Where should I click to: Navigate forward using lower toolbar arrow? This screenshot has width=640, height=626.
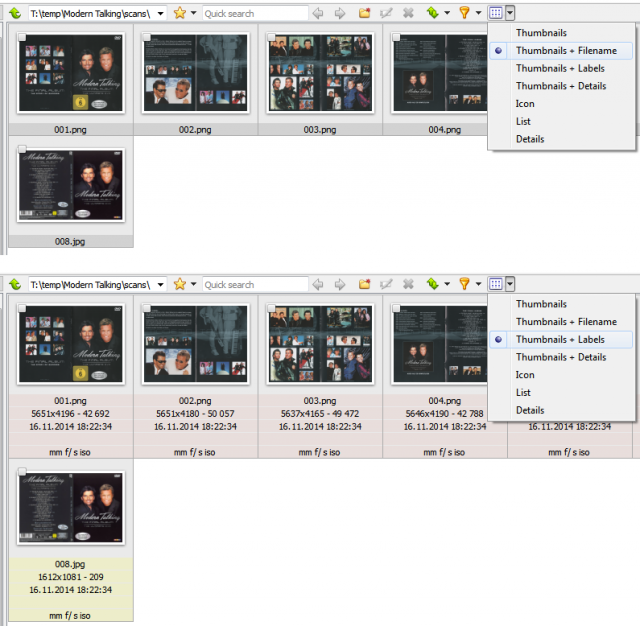[340, 284]
